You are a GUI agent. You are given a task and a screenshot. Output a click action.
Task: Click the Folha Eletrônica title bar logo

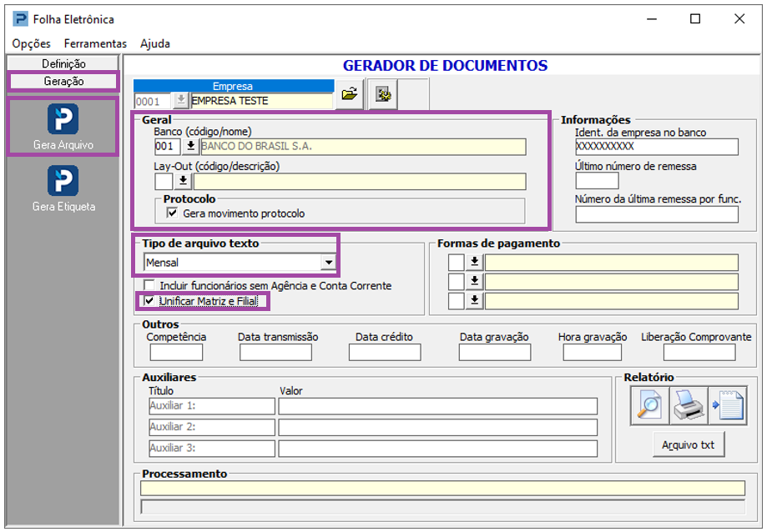click(x=20, y=18)
